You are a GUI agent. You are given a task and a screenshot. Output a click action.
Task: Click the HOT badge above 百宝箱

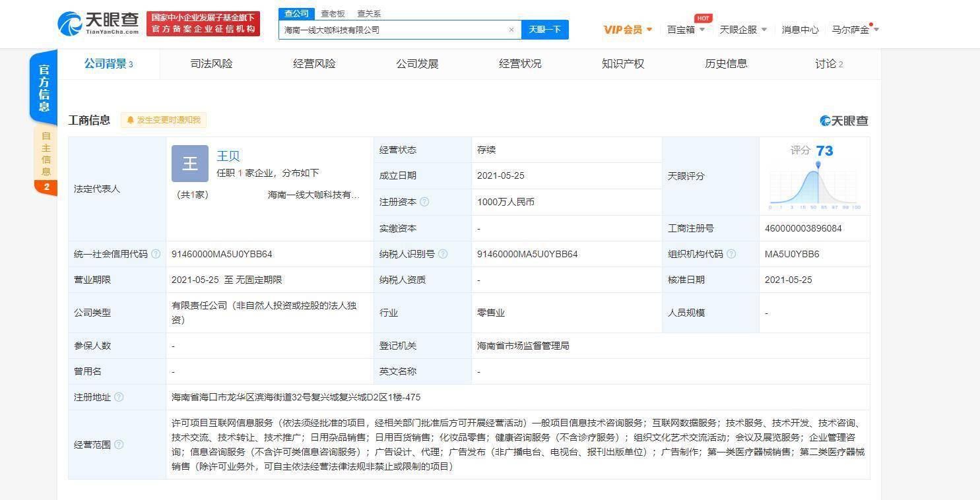tap(703, 18)
